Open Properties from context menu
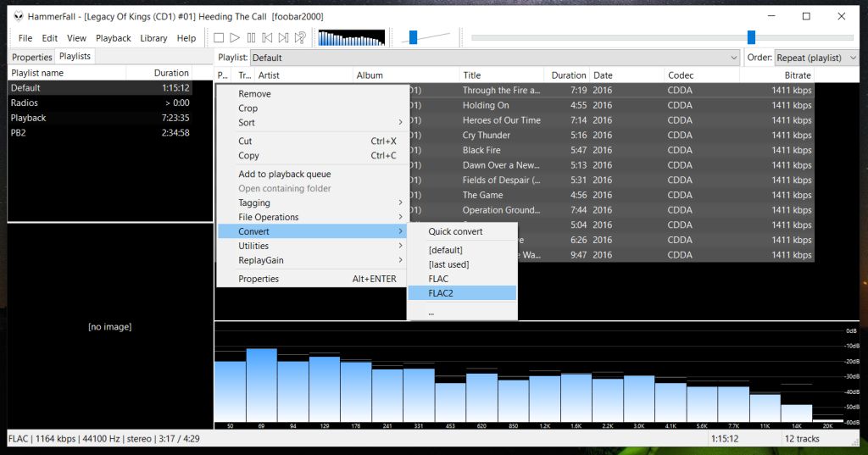 [312, 279]
